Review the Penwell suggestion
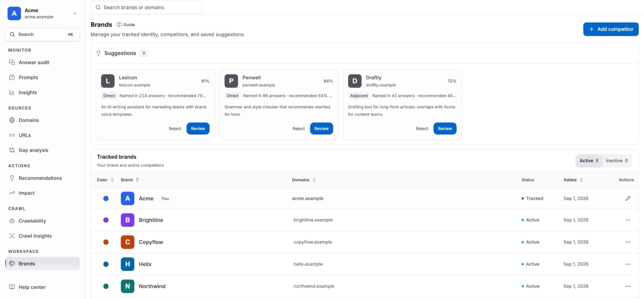The image size is (644, 299). [321, 129]
